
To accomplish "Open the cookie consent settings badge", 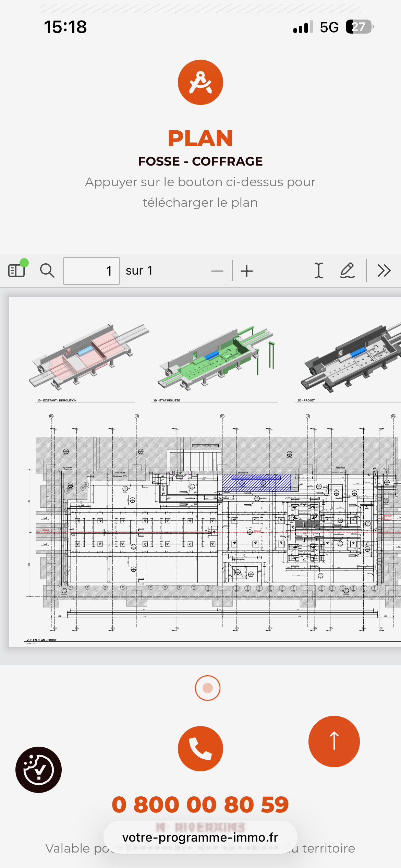I will (x=38, y=770).
